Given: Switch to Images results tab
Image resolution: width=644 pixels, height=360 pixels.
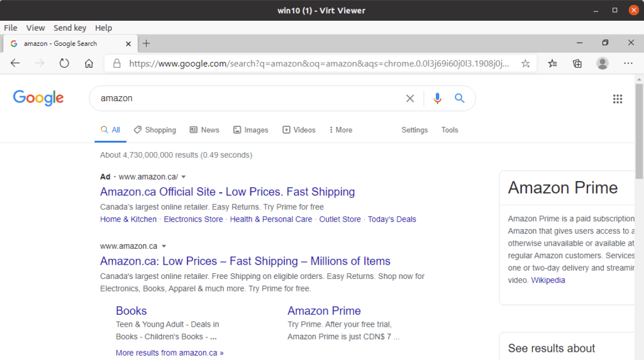Looking at the screenshot, I should (x=251, y=129).
